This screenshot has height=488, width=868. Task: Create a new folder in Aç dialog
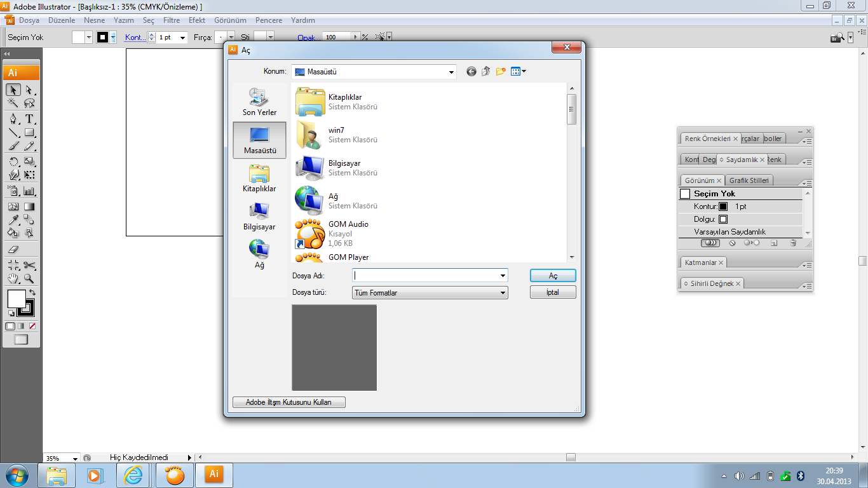(501, 72)
